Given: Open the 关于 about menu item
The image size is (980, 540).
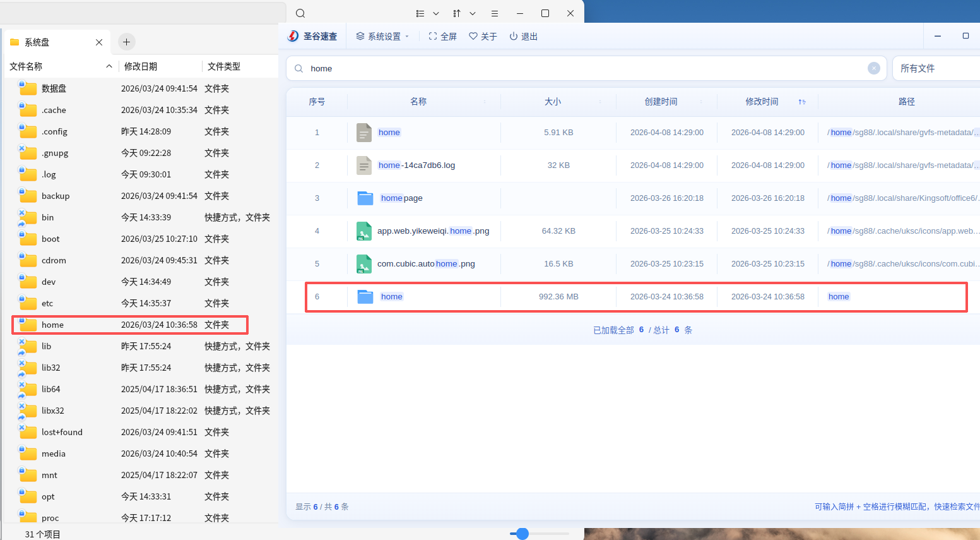Looking at the screenshot, I should (x=483, y=37).
